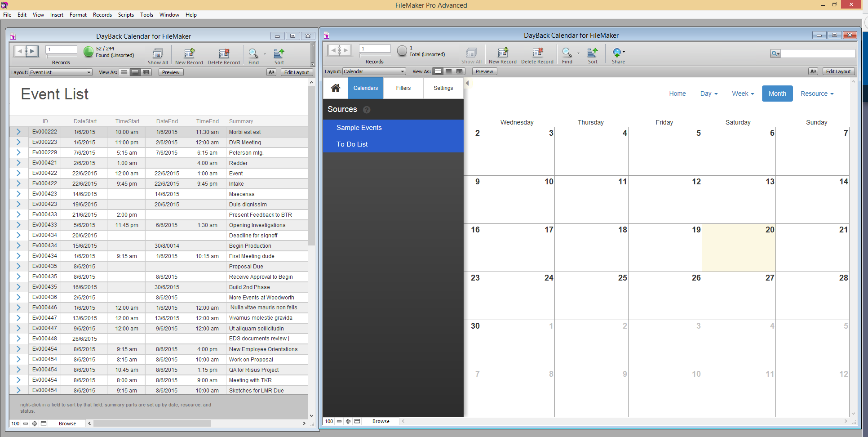Click Delete Record in Event List window
Screen dimensions: 868x437
point(223,57)
